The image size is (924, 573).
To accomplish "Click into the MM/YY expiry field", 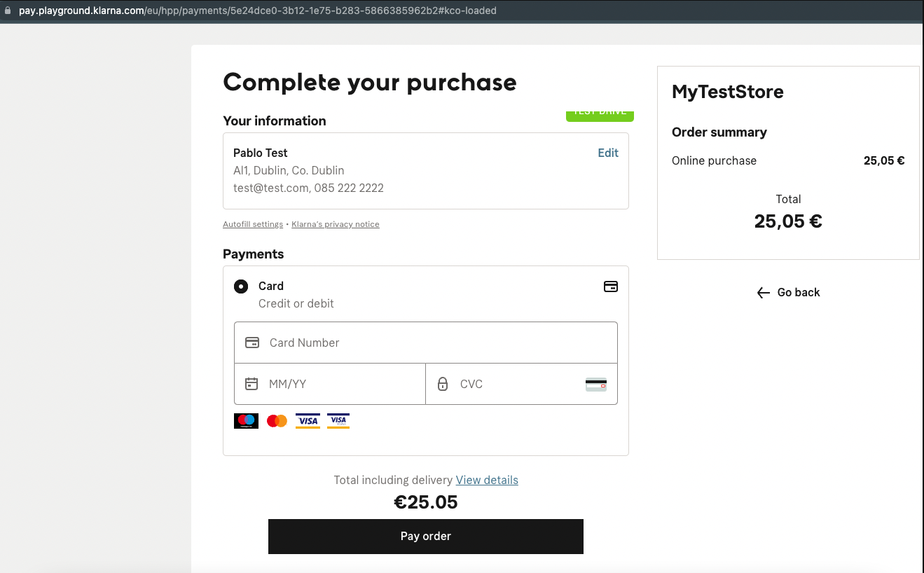I will [x=336, y=384].
